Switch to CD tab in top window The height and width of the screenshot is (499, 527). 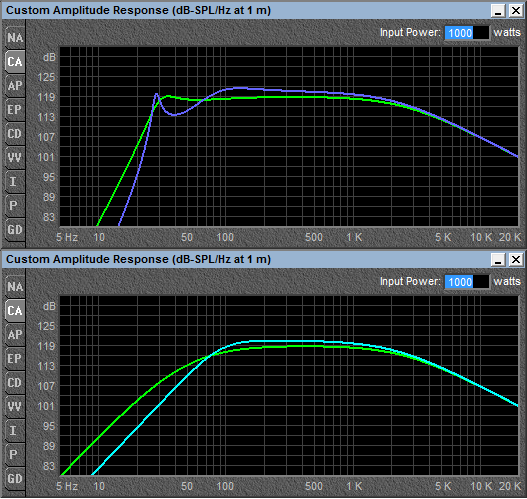click(15, 134)
